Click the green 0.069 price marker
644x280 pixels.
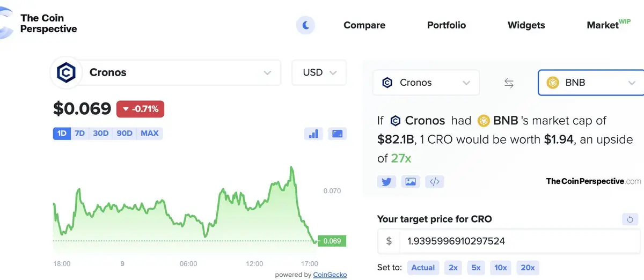click(x=332, y=241)
